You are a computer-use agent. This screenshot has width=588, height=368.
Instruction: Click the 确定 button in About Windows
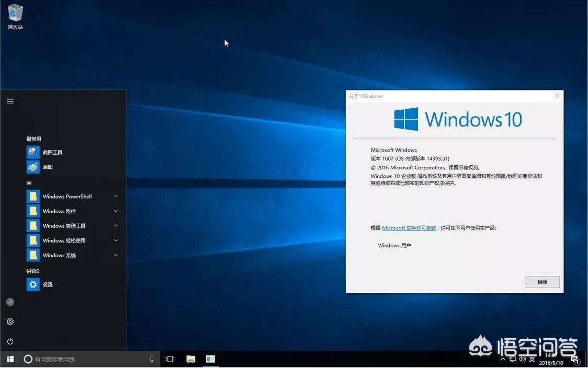[x=542, y=282]
